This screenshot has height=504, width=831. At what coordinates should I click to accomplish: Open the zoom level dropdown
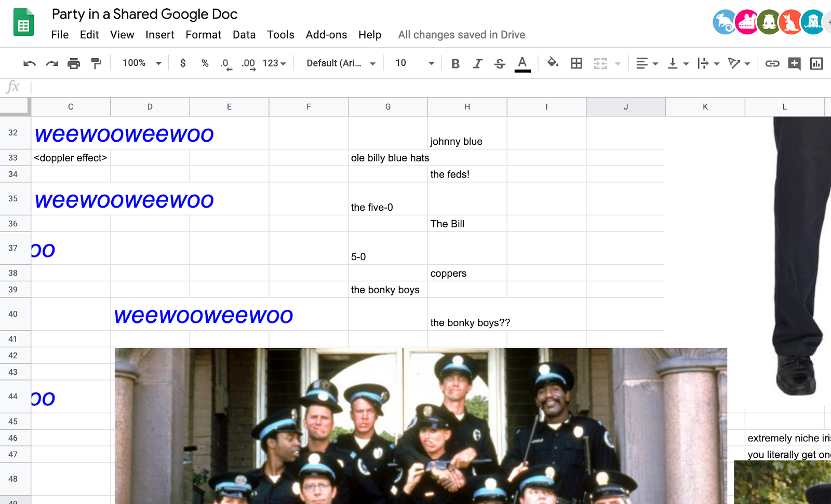[142, 63]
